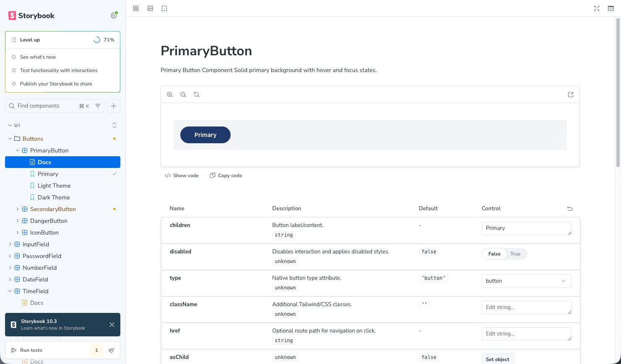Set disabled control to False
621x364 pixels.
[494, 254]
